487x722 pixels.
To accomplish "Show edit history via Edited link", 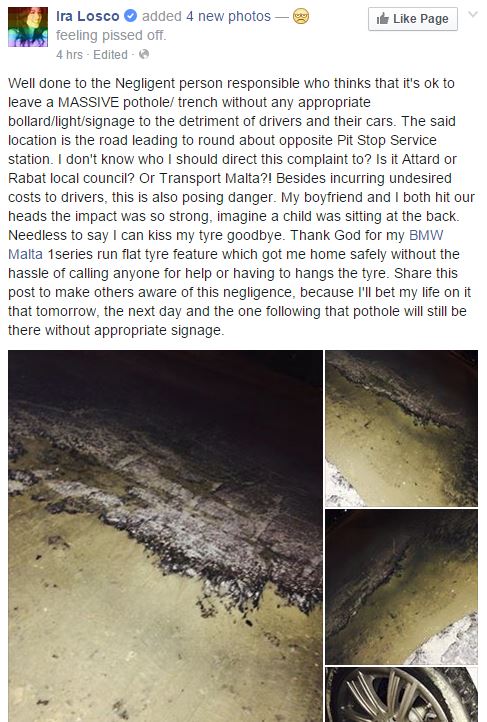I will (x=110, y=55).
